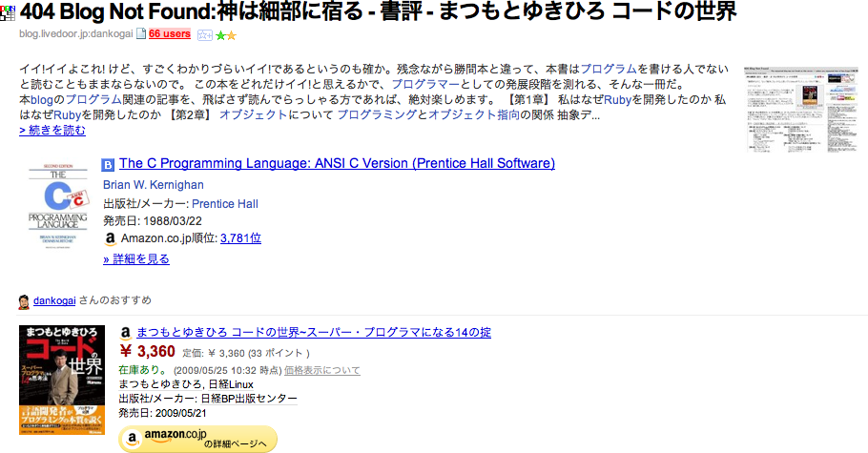This screenshot has width=868, height=453.
Task: Click the ¥ 3,360 price text
Action: pos(147,352)
